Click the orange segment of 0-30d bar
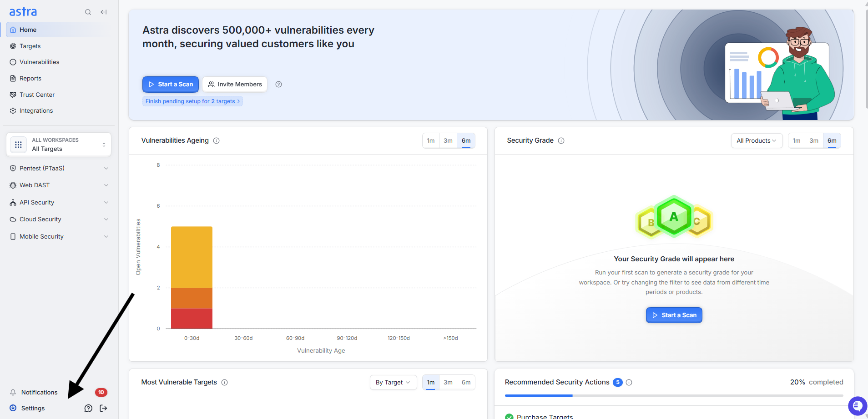Image resolution: width=868 pixels, height=419 pixels. (192, 298)
